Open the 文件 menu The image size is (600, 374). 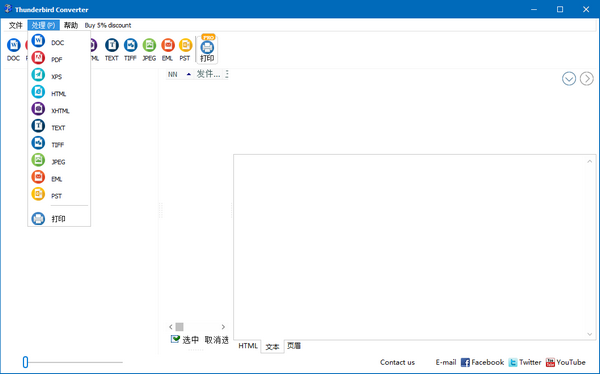click(x=16, y=25)
